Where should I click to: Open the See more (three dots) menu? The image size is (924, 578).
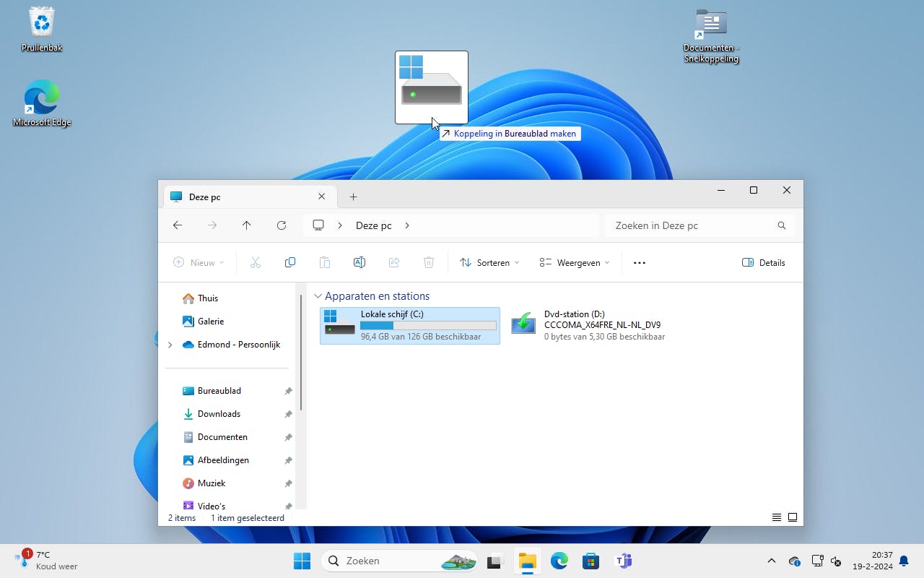click(x=639, y=263)
